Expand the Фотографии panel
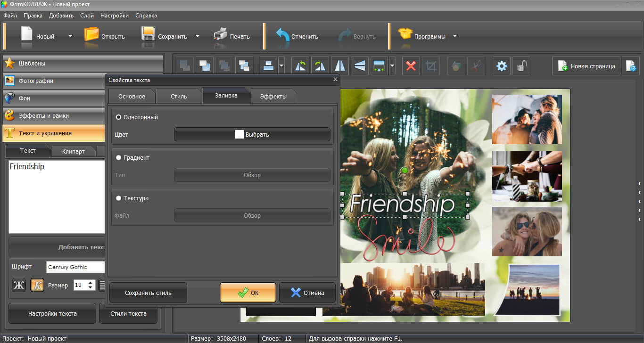 54,81
